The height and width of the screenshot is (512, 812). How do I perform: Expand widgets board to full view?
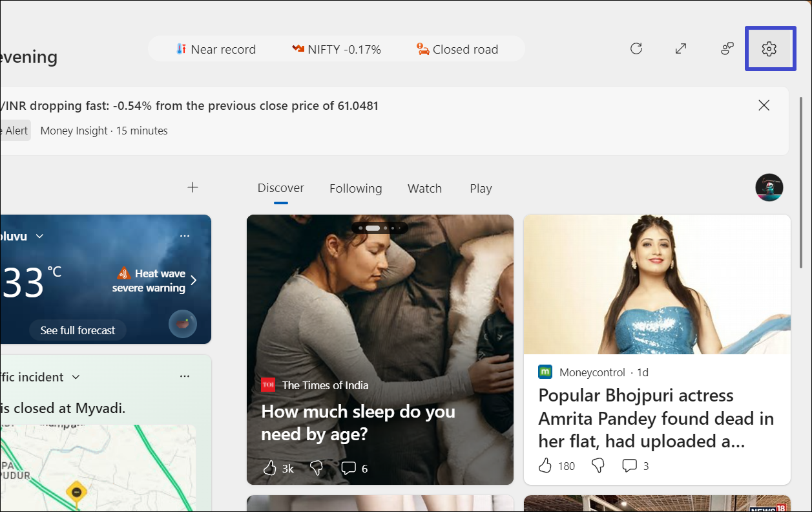click(x=681, y=48)
